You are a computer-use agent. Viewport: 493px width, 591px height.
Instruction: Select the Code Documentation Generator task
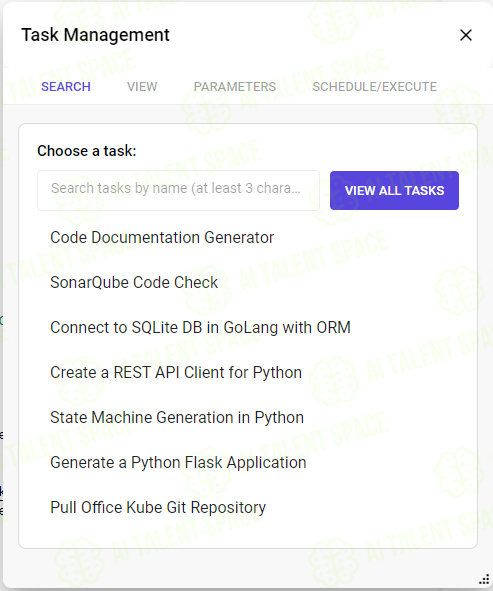(162, 237)
